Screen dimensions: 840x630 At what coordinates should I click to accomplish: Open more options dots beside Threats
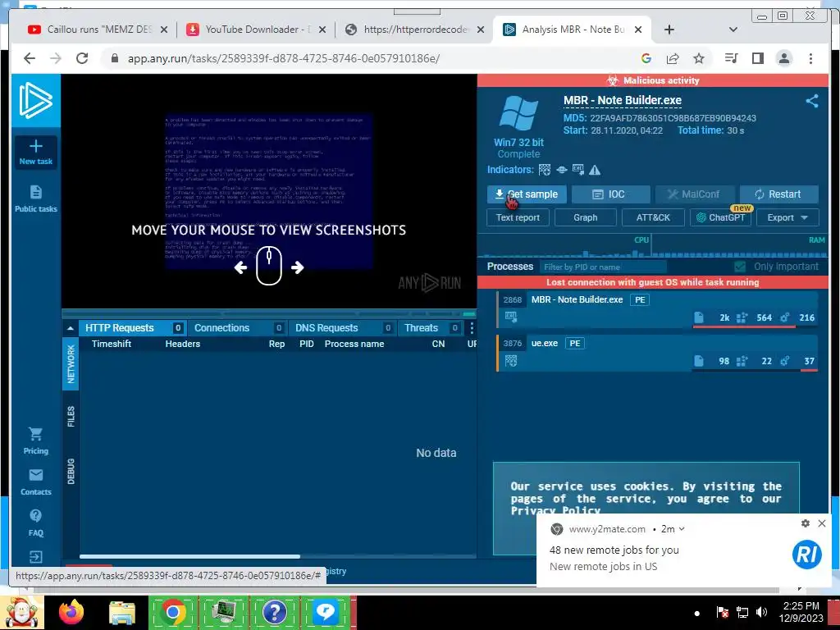tap(472, 328)
